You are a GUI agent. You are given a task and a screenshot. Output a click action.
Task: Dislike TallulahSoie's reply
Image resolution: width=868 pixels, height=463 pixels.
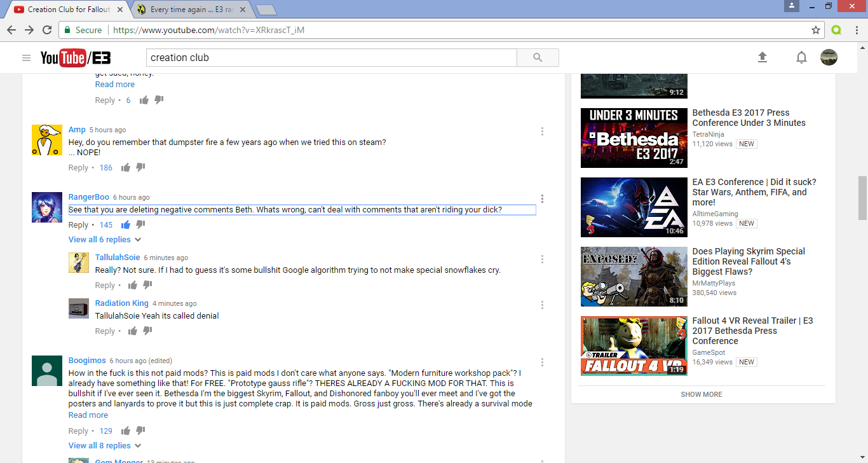(x=147, y=285)
